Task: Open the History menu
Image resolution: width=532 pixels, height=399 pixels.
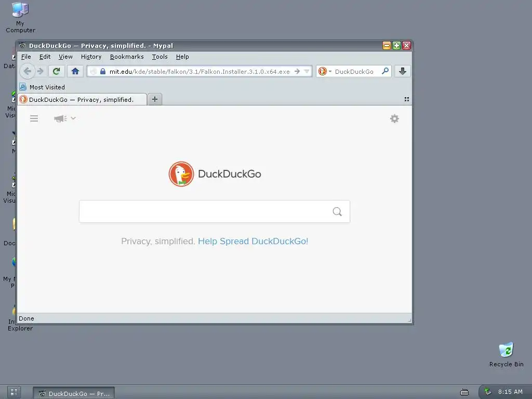Action: pyautogui.click(x=91, y=57)
